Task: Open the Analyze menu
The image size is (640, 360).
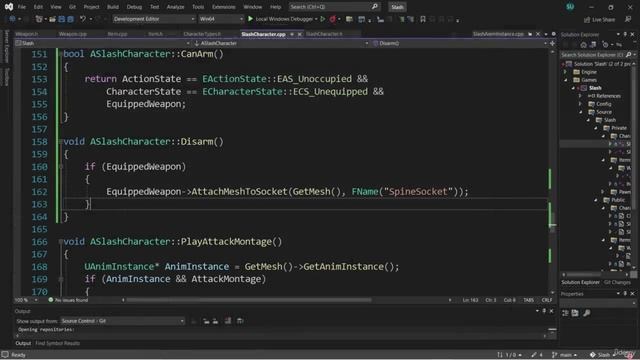Action: pyautogui.click(x=176, y=7)
